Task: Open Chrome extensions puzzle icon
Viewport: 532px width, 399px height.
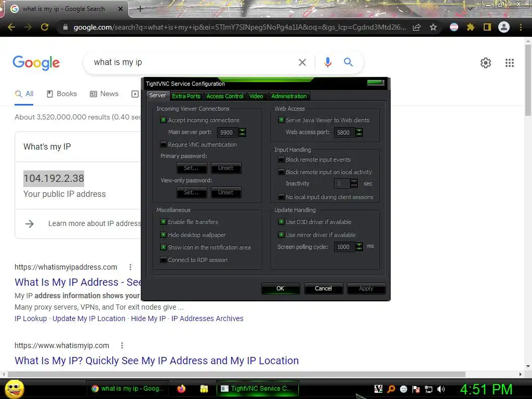Action: pyautogui.click(x=470, y=27)
